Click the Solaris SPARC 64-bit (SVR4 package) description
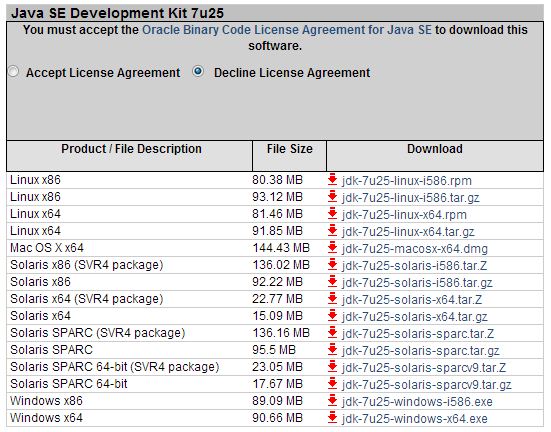 (x=115, y=367)
